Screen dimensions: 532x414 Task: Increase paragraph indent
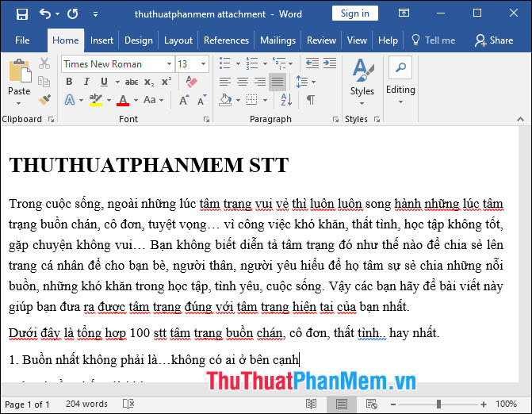coord(330,63)
